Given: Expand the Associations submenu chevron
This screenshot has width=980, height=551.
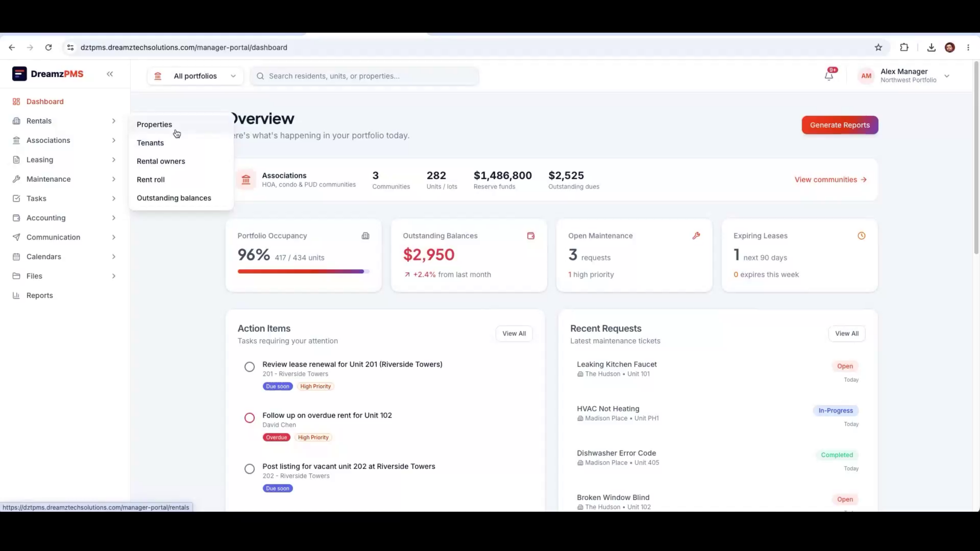Looking at the screenshot, I should click(114, 140).
